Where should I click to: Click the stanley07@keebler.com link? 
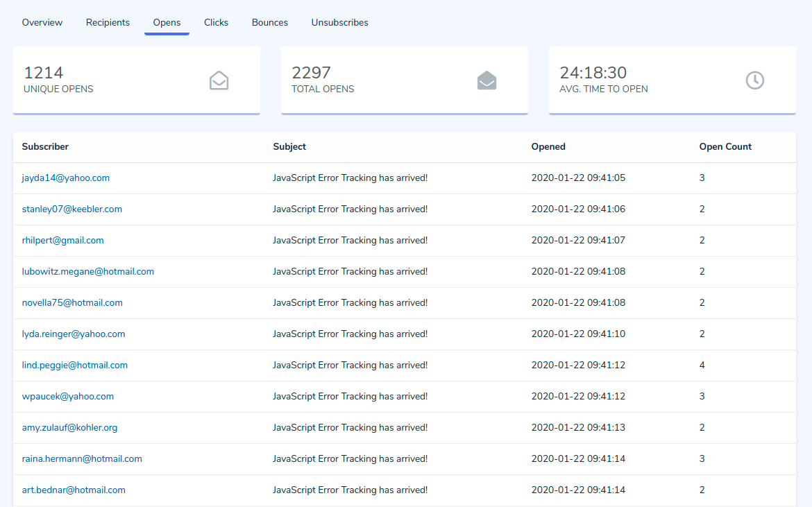(71, 209)
